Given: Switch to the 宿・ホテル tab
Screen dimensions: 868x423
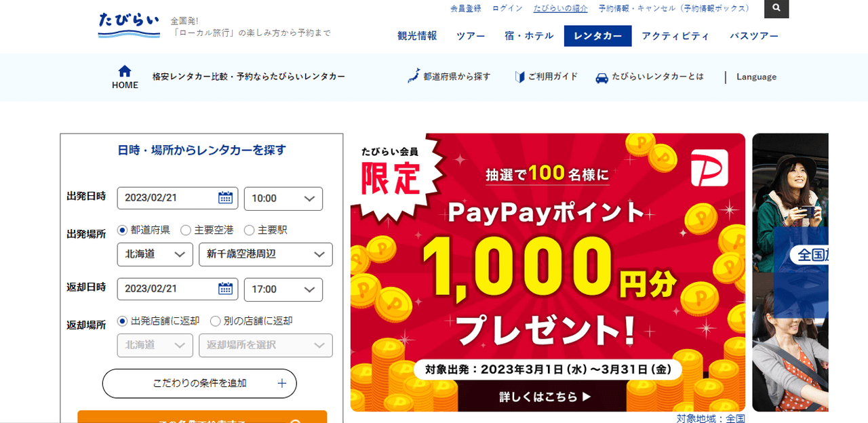Looking at the screenshot, I should pos(529,36).
